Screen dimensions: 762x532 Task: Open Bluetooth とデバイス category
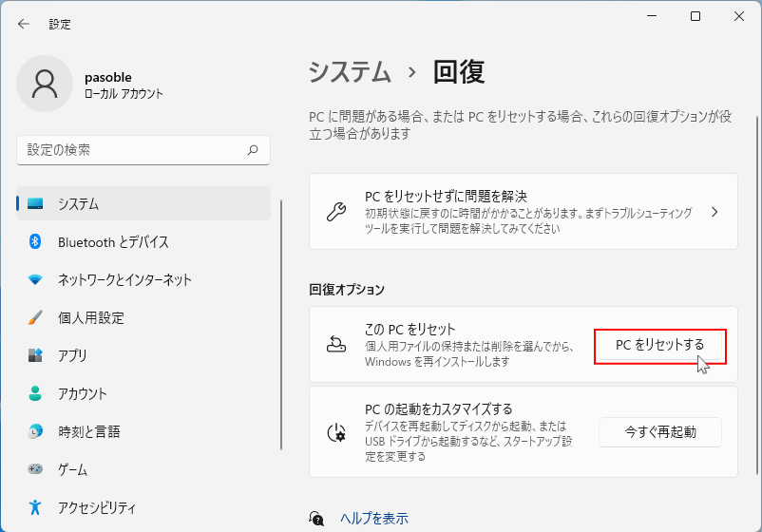point(143,241)
